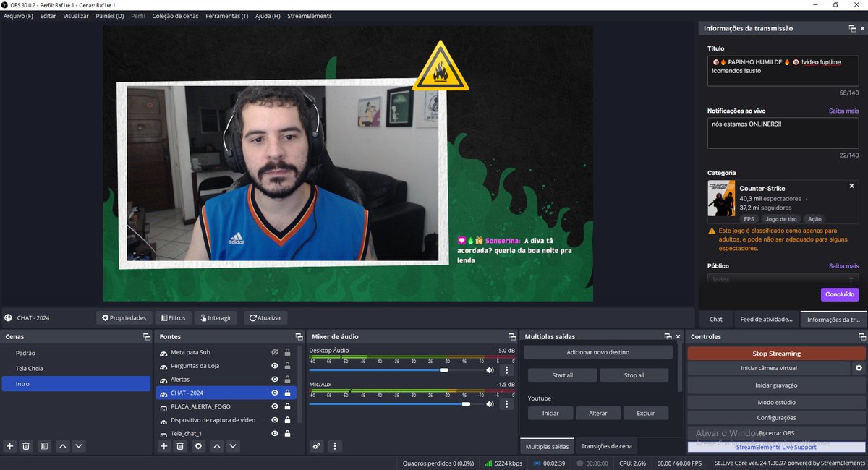Delete the selected scene with the trash icon
This screenshot has height=470, width=868.
[x=25, y=446]
